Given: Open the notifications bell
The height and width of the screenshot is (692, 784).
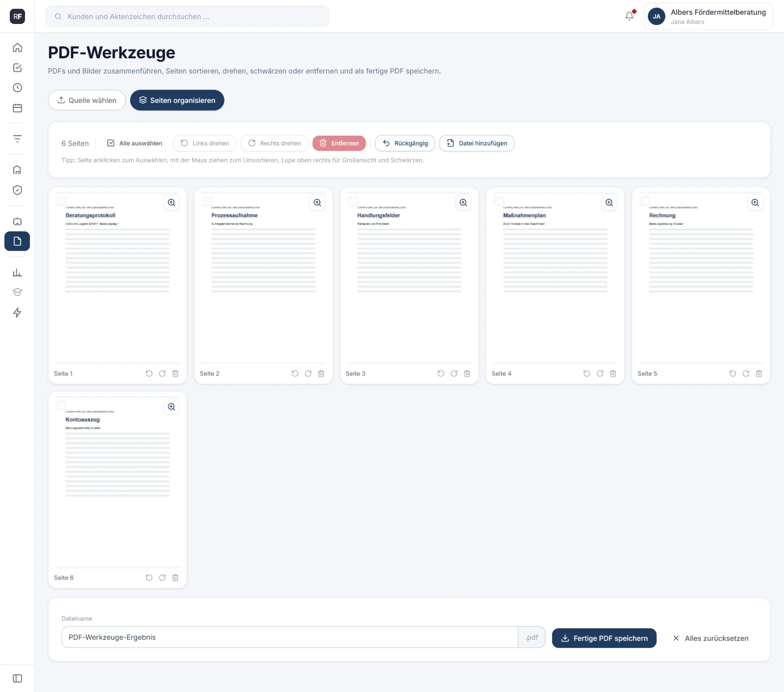Looking at the screenshot, I should (630, 16).
